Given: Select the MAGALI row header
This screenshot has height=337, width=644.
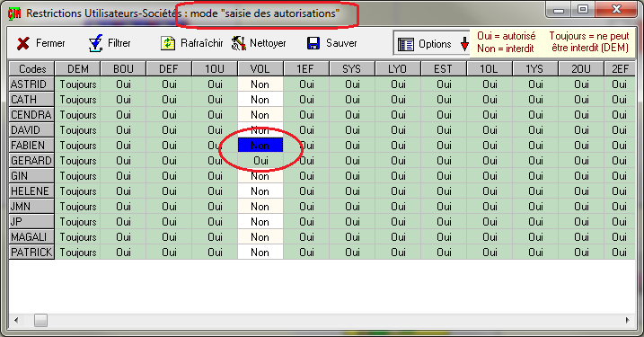Looking at the screenshot, I should pos(31,236).
